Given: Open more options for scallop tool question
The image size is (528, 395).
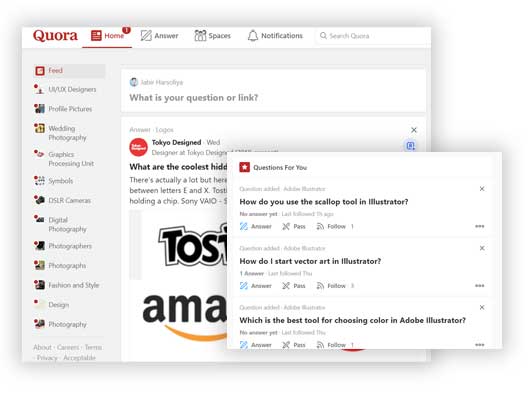Looking at the screenshot, I should point(480,226).
